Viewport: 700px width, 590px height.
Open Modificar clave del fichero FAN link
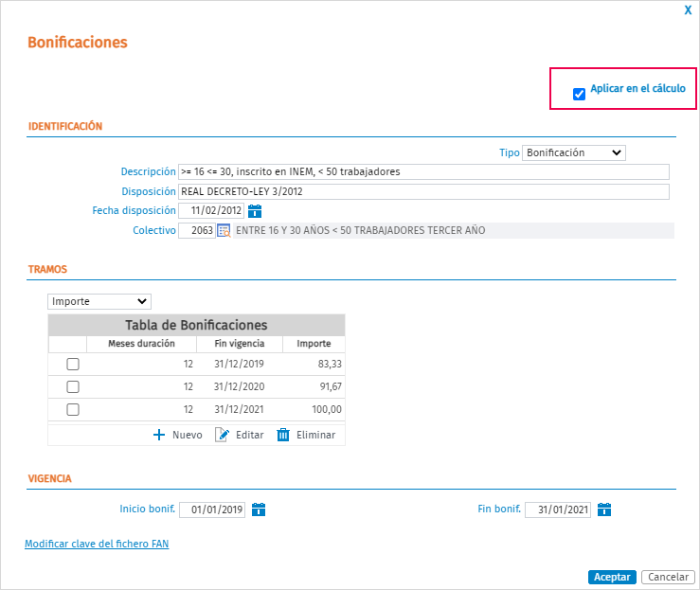[x=97, y=544]
